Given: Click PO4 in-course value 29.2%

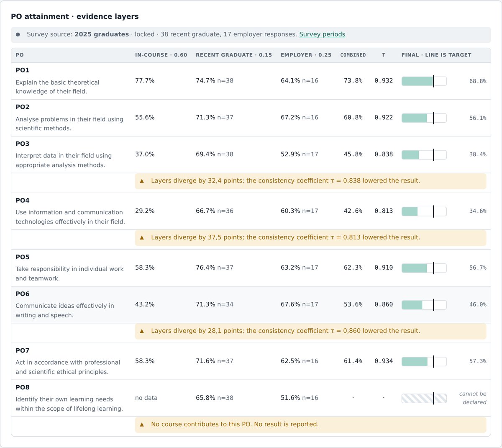Looking at the screenshot, I should (145, 211).
